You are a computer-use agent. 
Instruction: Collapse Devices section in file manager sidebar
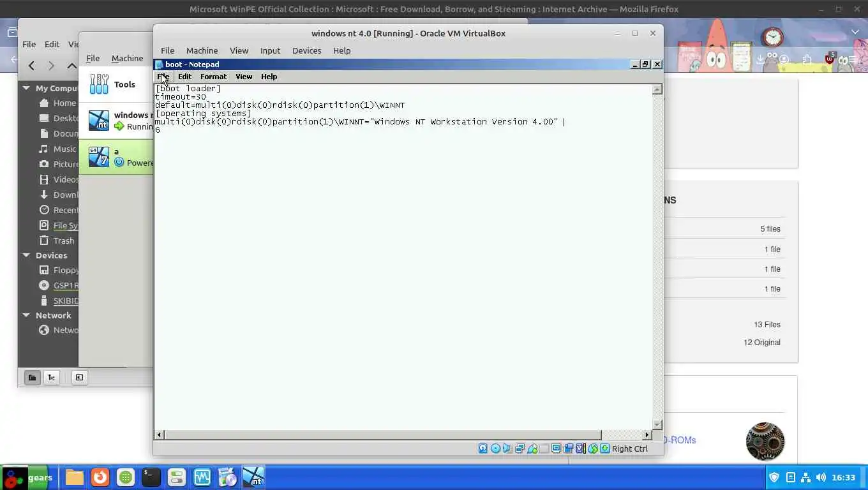(x=26, y=255)
